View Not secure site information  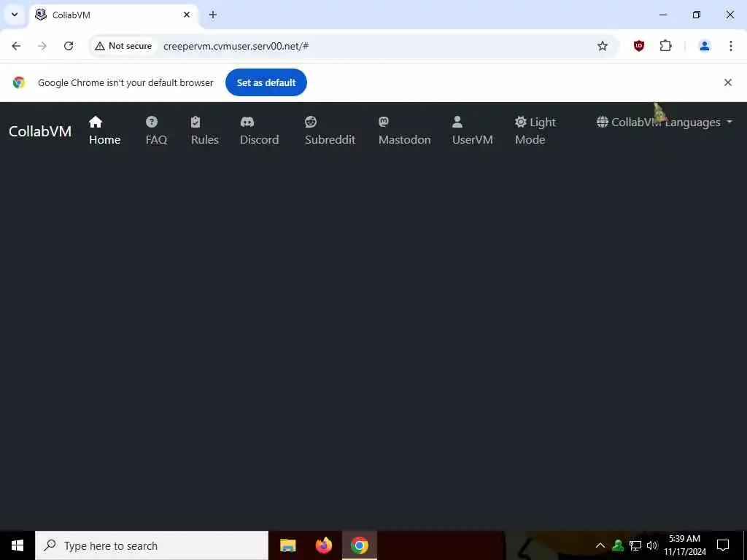point(123,46)
